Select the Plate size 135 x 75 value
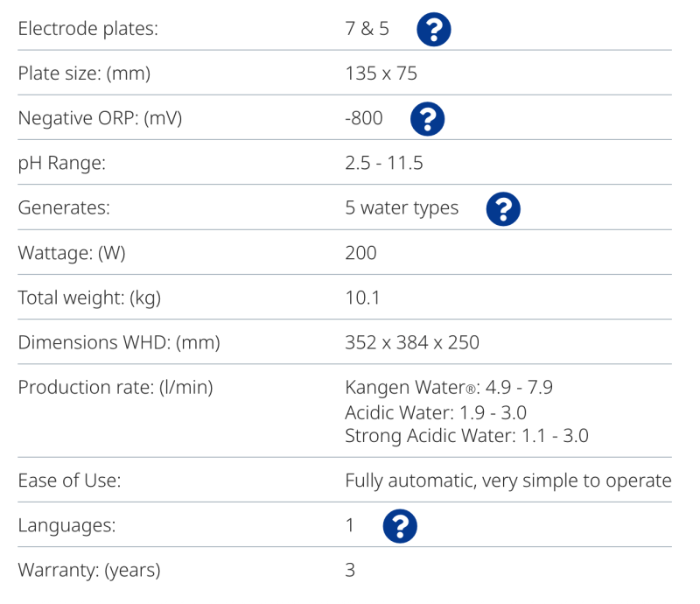Screen dimensions: 700x604 (x=381, y=74)
